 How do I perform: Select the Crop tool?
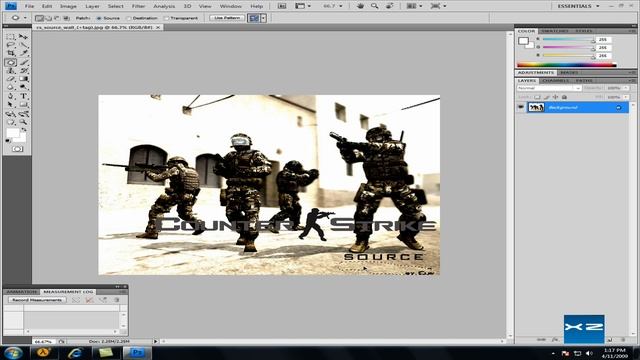click(11, 53)
